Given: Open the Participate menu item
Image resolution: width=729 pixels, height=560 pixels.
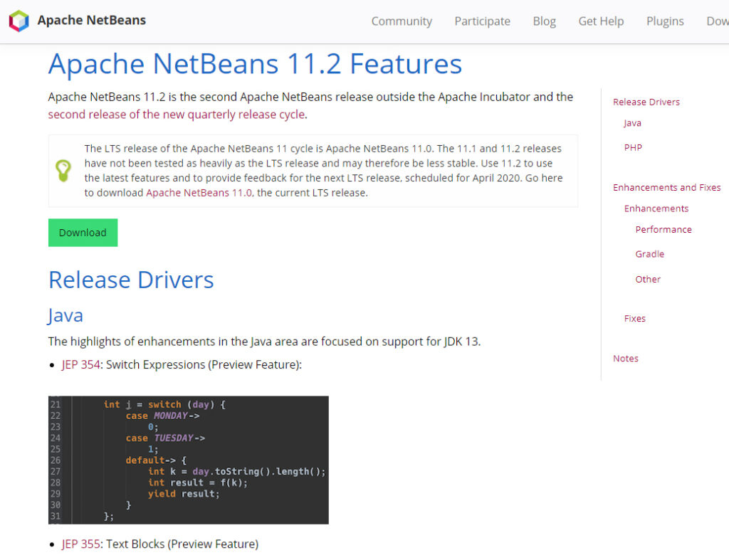Looking at the screenshot, I should click(x=482, y=21).
